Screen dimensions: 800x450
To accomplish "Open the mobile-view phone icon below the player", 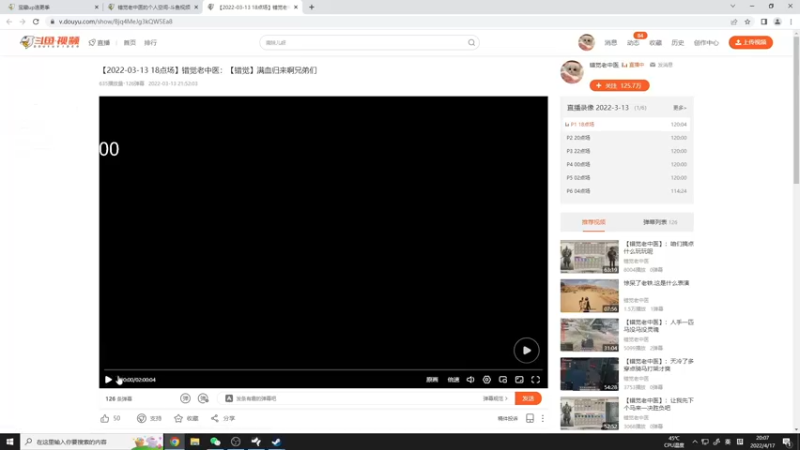I will (x=530, y=418).
